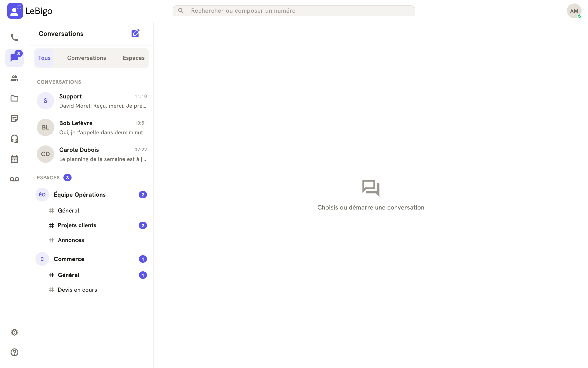Image resolution: width=588 pixels, height=368 pixels.
Task: Open the Carole Dubois conversation
Action: [92, 154]
